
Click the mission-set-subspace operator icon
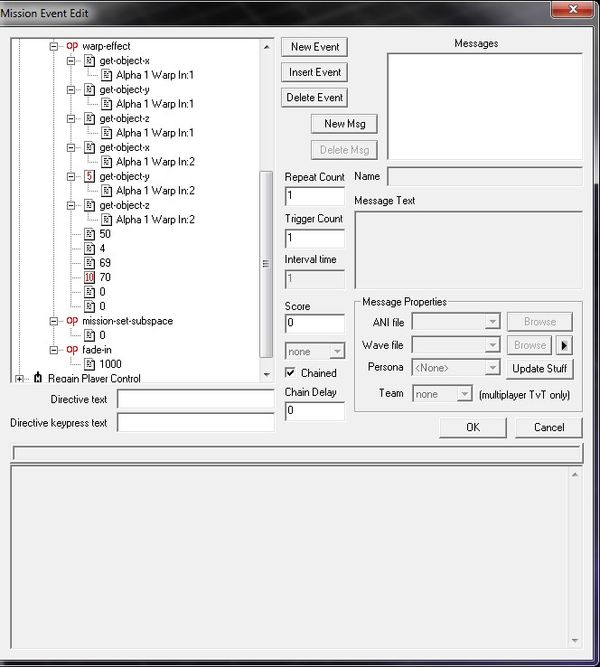[72, 321]
